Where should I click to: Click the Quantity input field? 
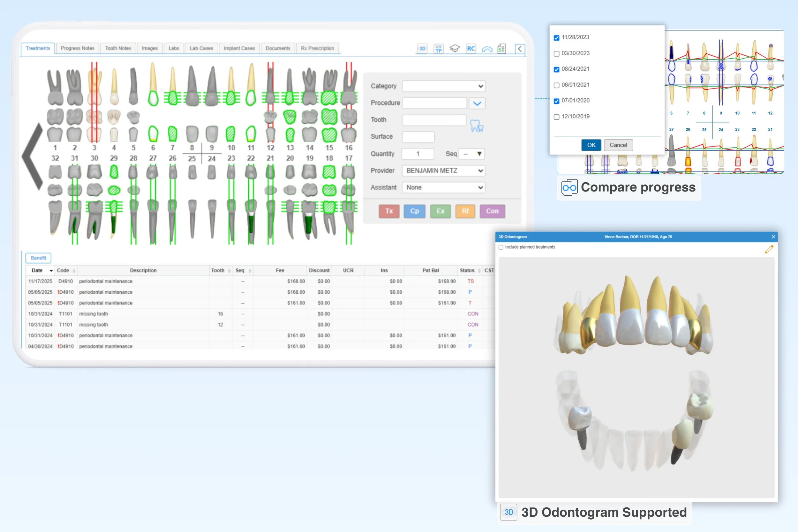(x=418, y=154)
